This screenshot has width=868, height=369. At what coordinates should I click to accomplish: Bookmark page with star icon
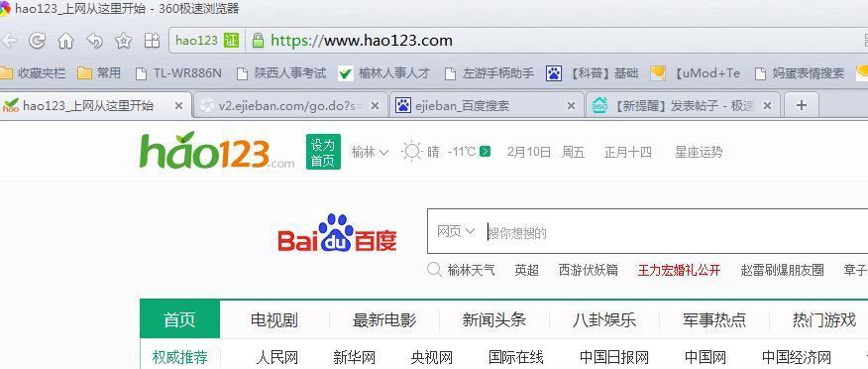coord(124,41)
